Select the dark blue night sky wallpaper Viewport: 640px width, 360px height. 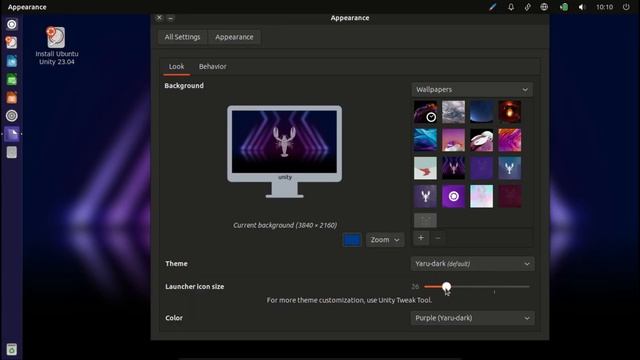point(482,112)
